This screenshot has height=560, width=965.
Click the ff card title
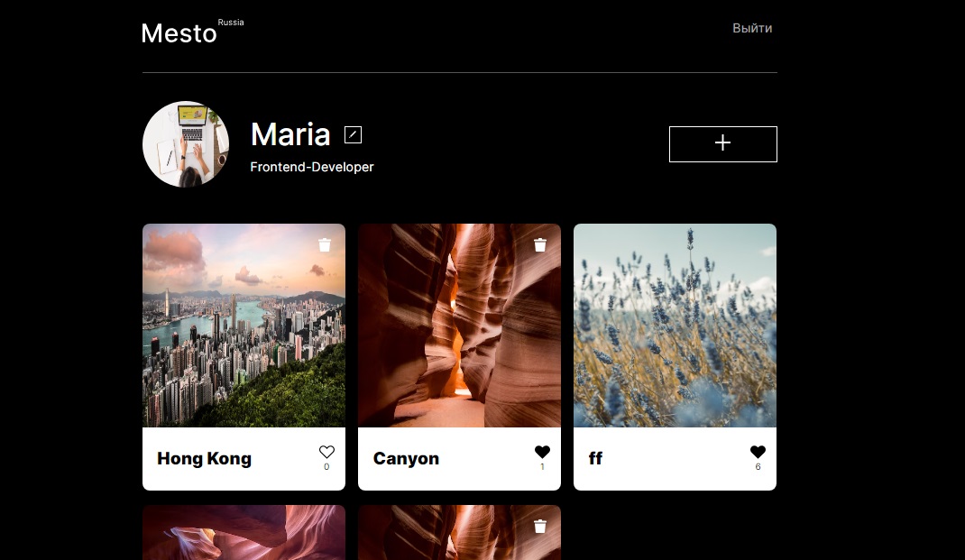[x=595, y=458]
